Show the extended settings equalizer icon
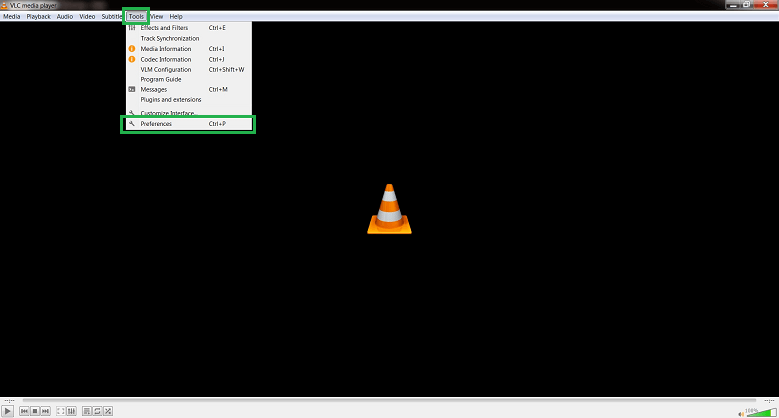This screenshot has width=779, height=418. pyautogui.click(x=72, y=411)
